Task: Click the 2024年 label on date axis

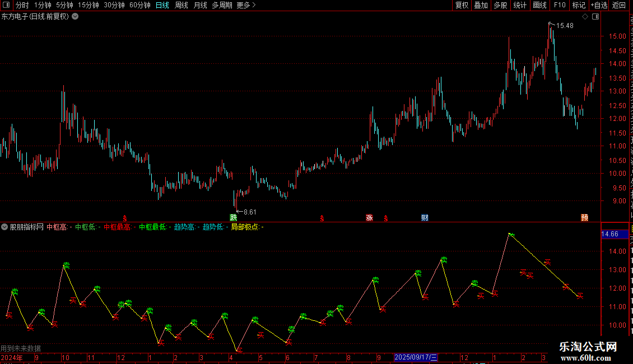Action: (12, 357)
